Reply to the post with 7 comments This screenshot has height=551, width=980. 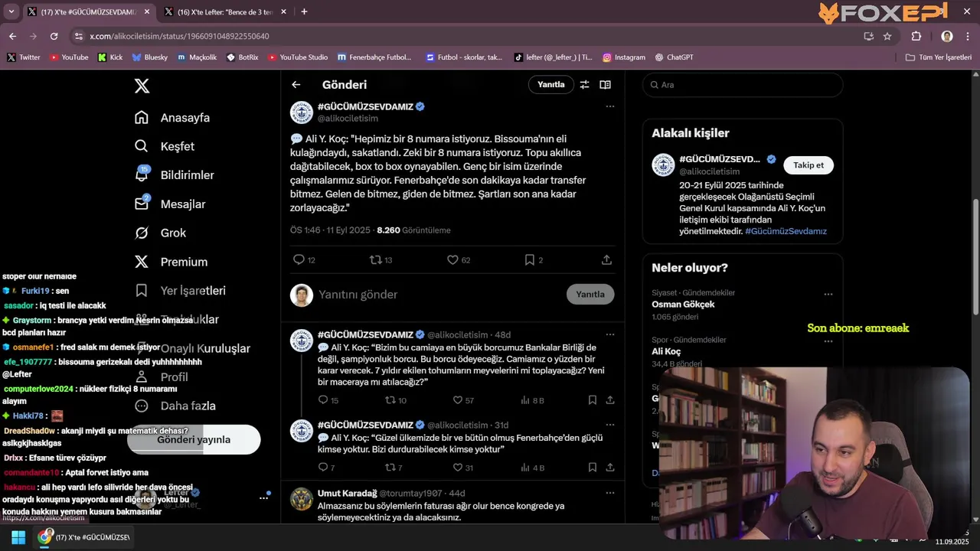click(x=326, y=468)
